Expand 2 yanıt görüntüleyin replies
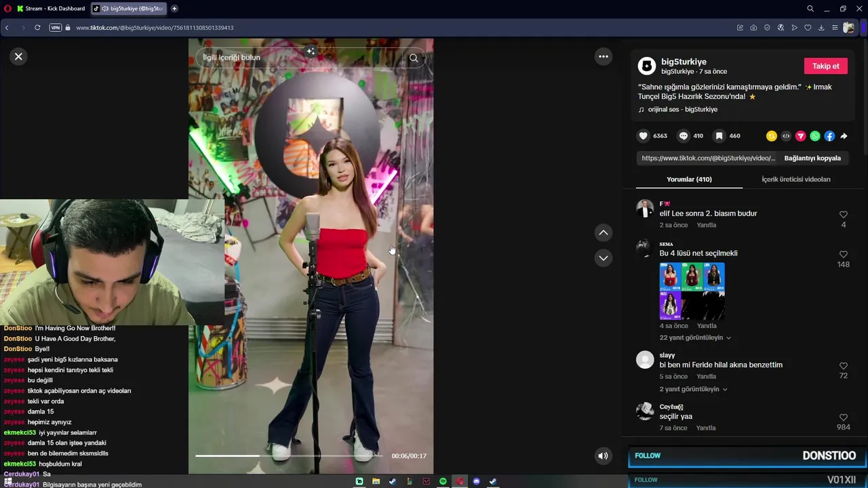The height and width of the screenshot is (488, 868). pos(693,389)
